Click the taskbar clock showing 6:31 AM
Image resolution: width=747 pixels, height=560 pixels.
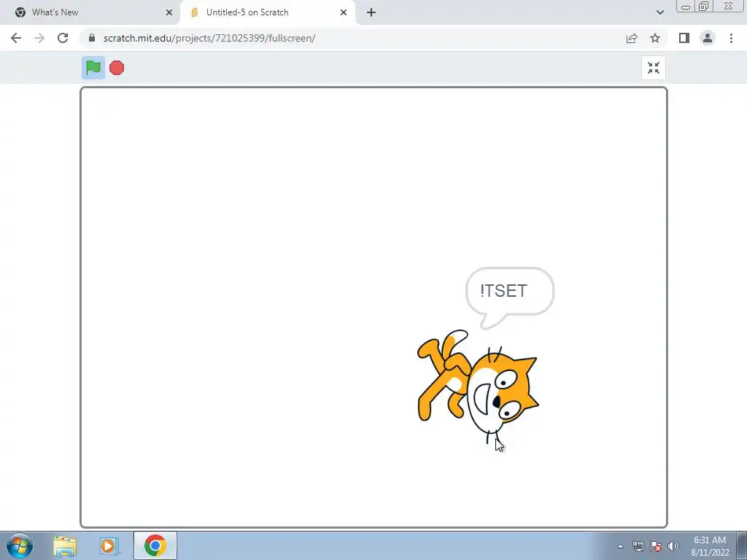coord(710,546)
